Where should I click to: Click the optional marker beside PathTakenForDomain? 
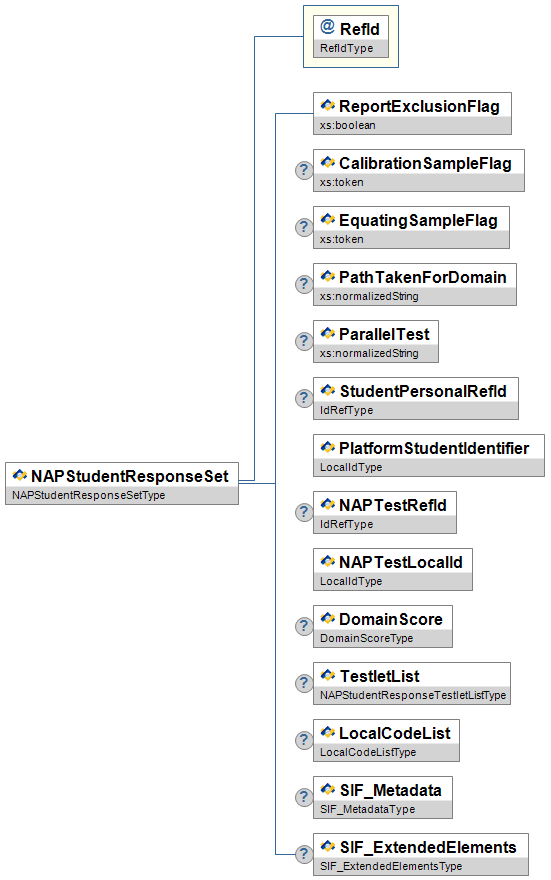[x=304, y=284]
